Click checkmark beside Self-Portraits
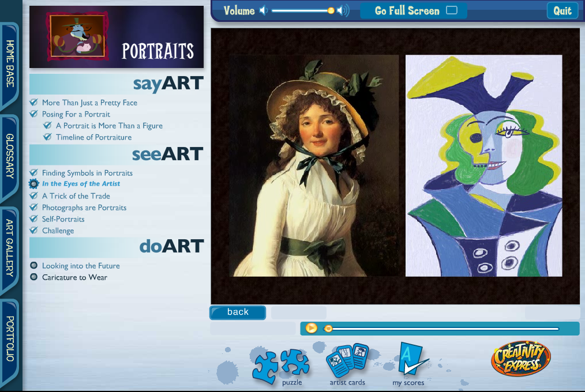585x392 pixels. pos(33,218)
